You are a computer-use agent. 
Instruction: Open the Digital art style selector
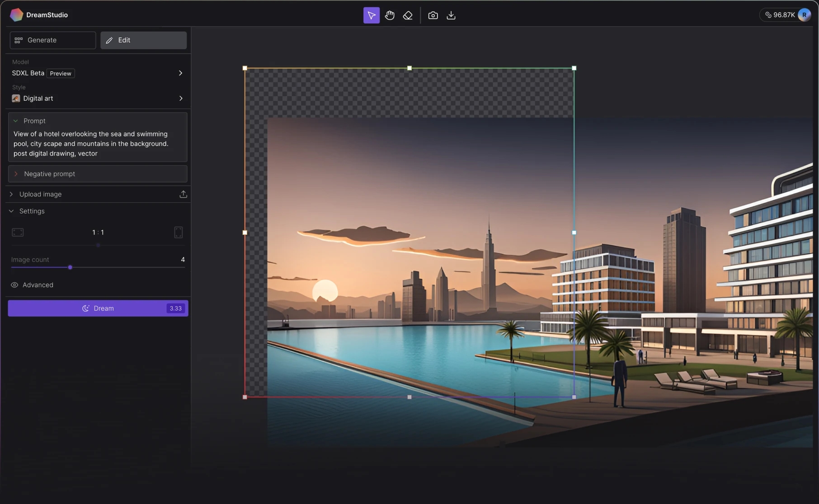[97, 98]
